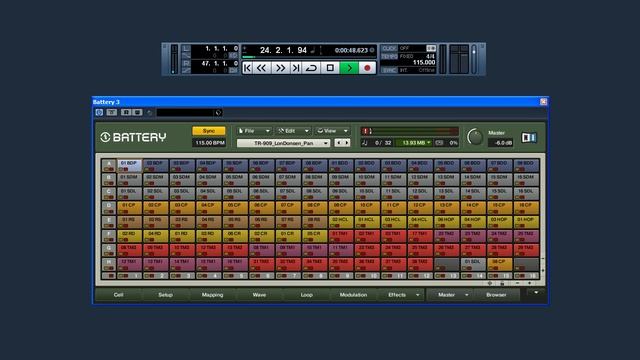640x360 pixels.
Task: Click the transport volume slider
Action: (474, 59)
